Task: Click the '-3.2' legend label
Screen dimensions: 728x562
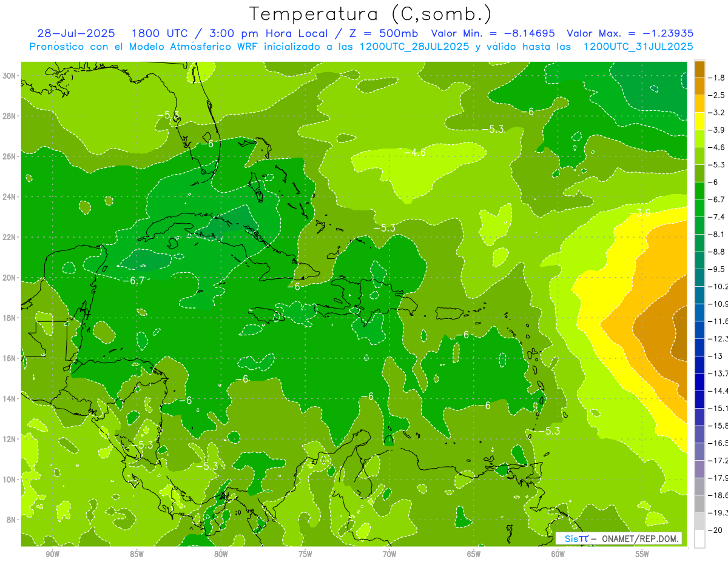Action: point(716,112)
